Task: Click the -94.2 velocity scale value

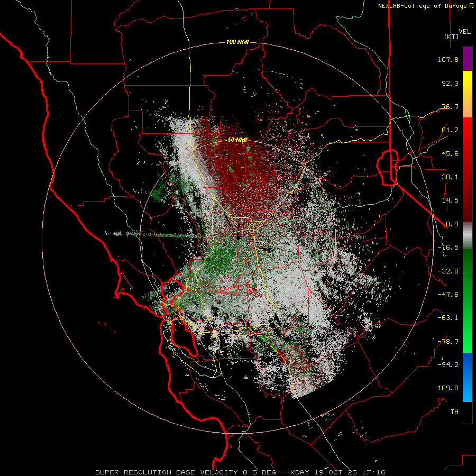Action: [x=448, y=364]
